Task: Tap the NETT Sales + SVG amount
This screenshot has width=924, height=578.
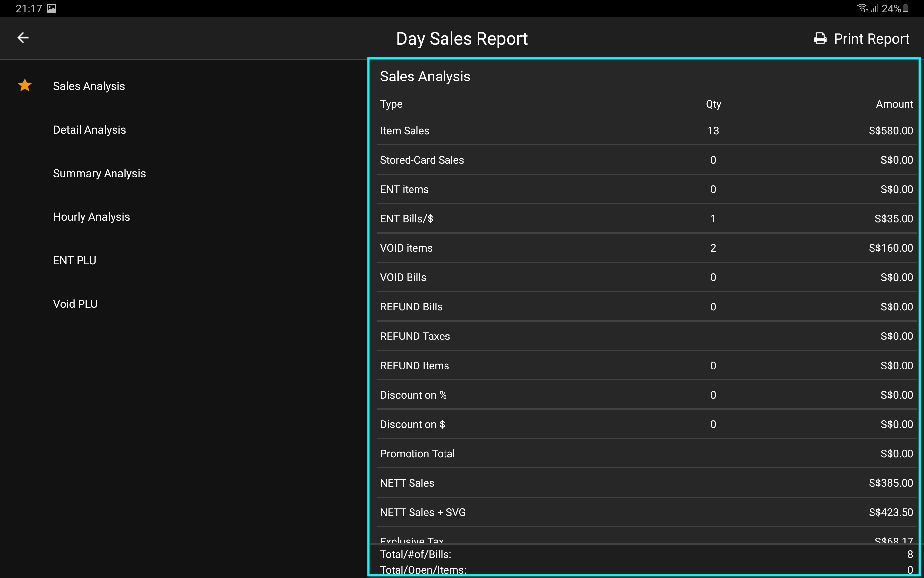Action: click(x=890, y=512)
